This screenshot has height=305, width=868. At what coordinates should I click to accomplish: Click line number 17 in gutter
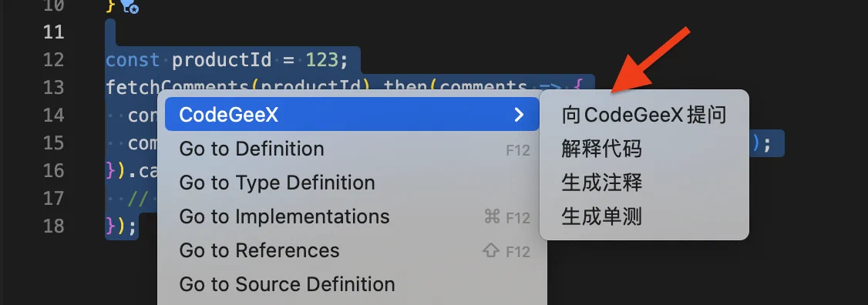pos(54,198)
